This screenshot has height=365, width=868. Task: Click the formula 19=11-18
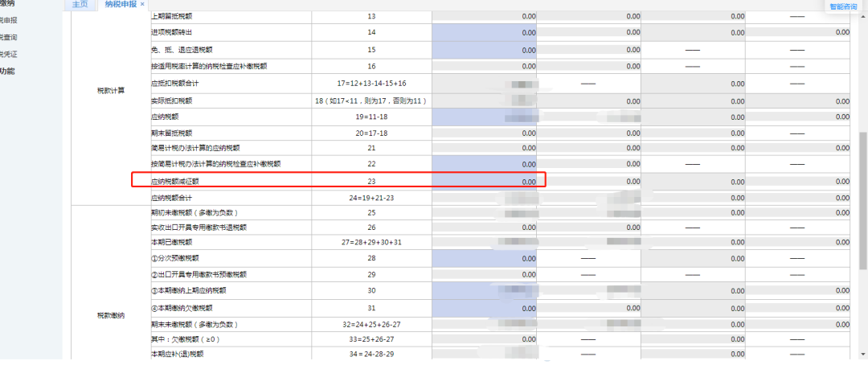tap(371, 117)
